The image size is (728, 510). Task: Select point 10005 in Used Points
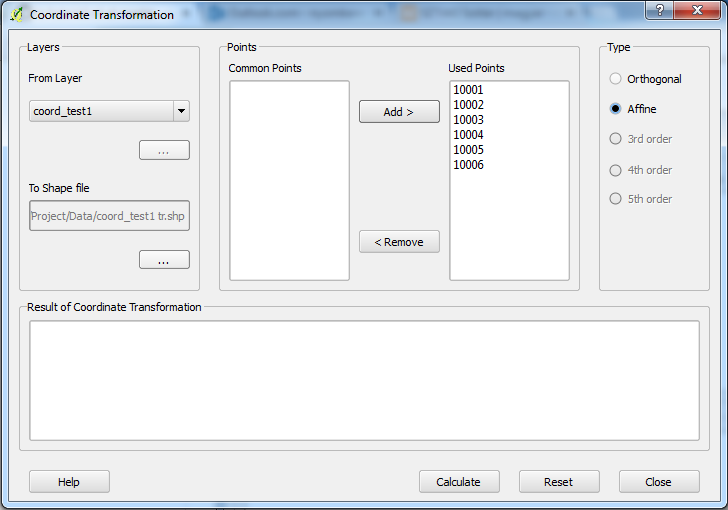pyautogui.click(x=469, y=150)
